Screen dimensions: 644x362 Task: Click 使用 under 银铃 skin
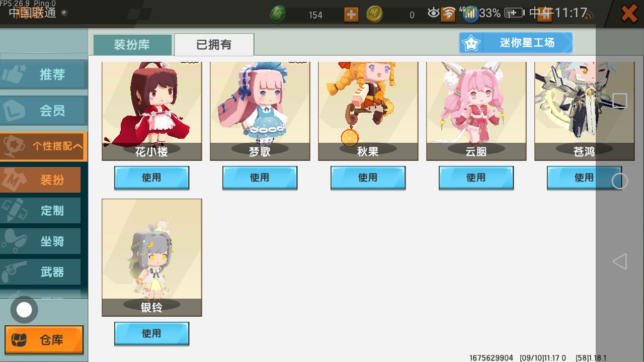[x=151, y=333]
